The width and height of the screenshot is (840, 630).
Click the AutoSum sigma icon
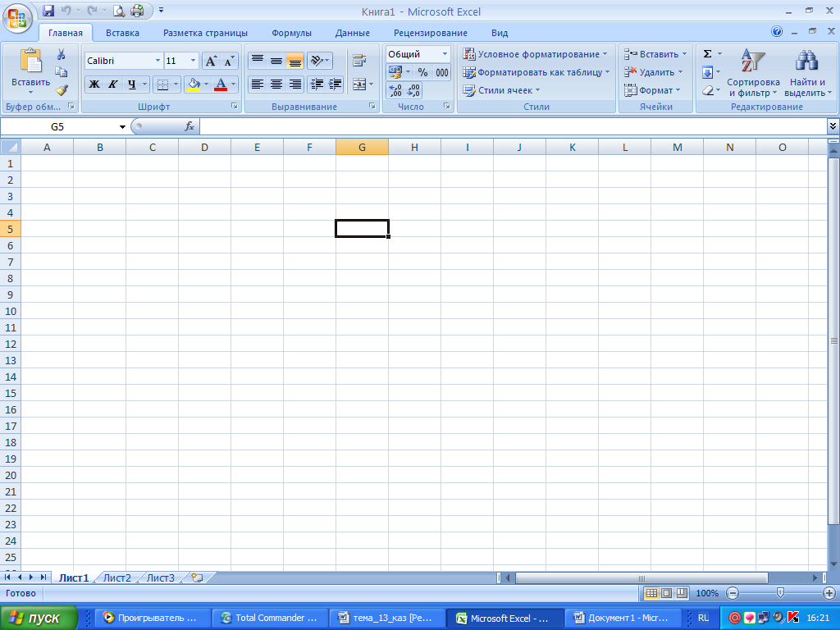click(707, 54)
